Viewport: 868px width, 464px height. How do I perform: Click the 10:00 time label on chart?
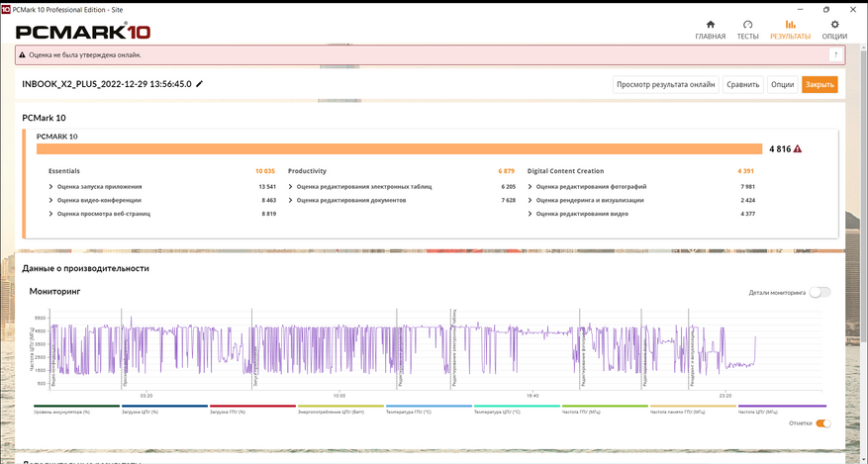(339, 396)
